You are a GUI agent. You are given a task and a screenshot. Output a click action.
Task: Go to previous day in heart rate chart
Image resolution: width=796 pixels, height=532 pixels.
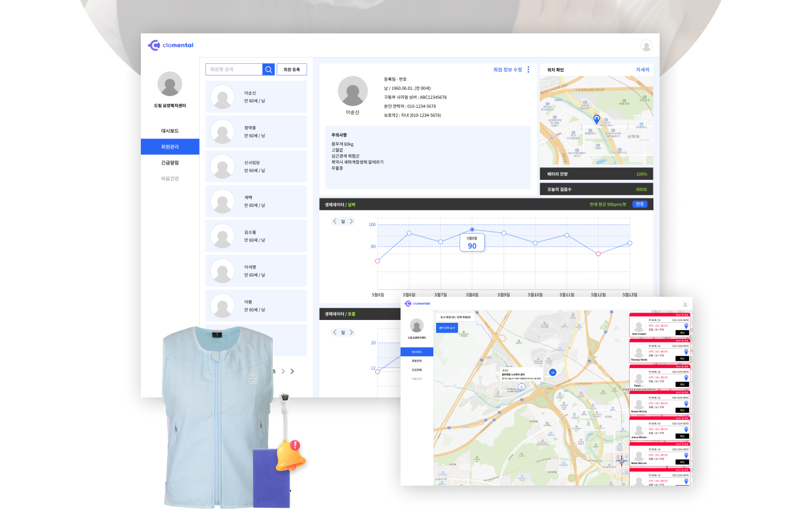(x=335, y=222)
